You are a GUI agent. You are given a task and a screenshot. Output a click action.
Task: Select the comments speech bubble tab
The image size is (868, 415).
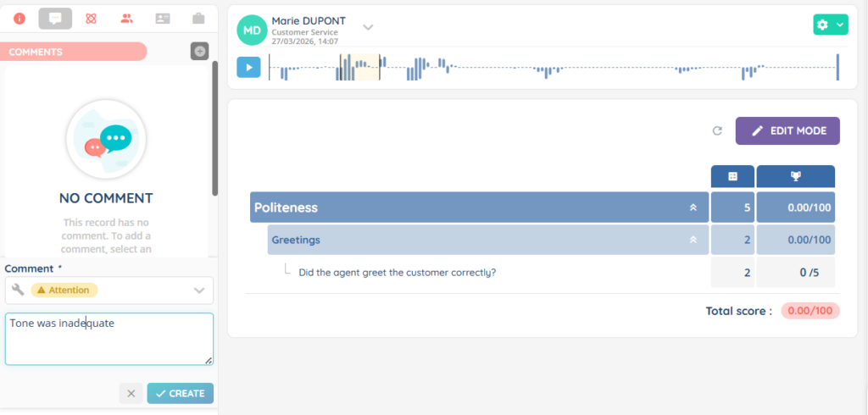point(55,18)
